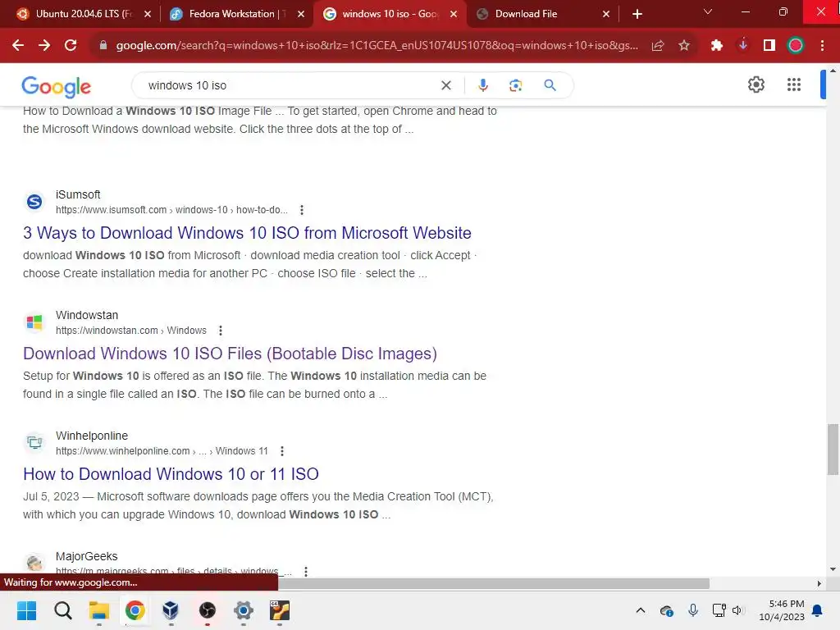Click the vertical scrollbar thumb
The image size is (840, 630).
pyautogui.click(x=833, y=449)
